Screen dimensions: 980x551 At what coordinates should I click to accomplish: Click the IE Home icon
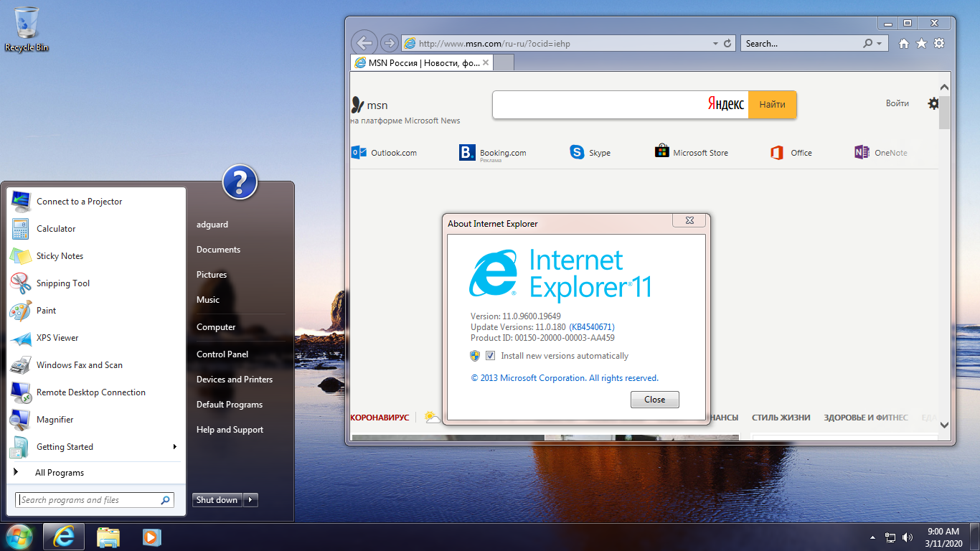point(904,44)
